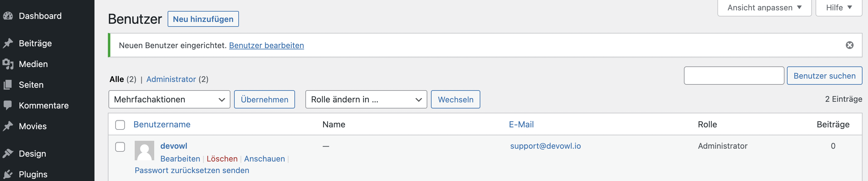
Task: Open the Benutzer bearbeiten link
Action: coord(266,45)
